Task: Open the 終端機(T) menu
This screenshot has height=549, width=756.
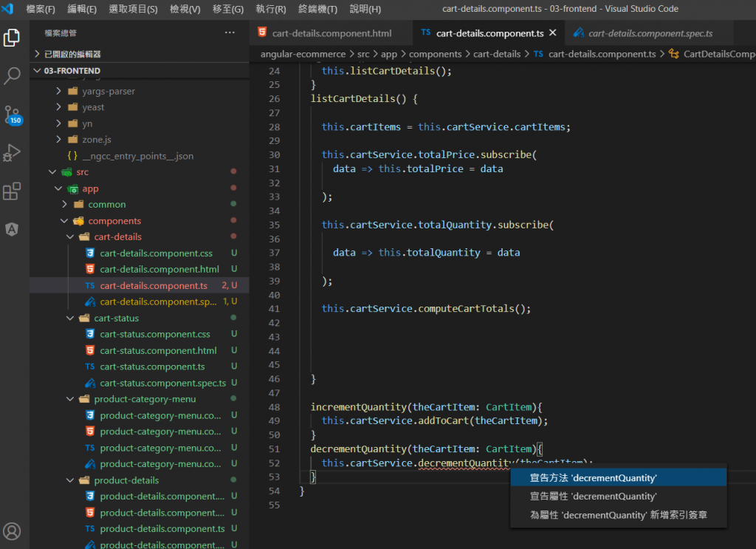Action: [317, 10]
